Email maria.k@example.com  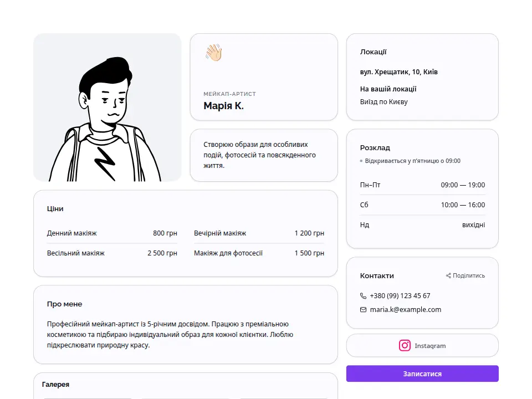pyautogui.click(x=406, y=309)
